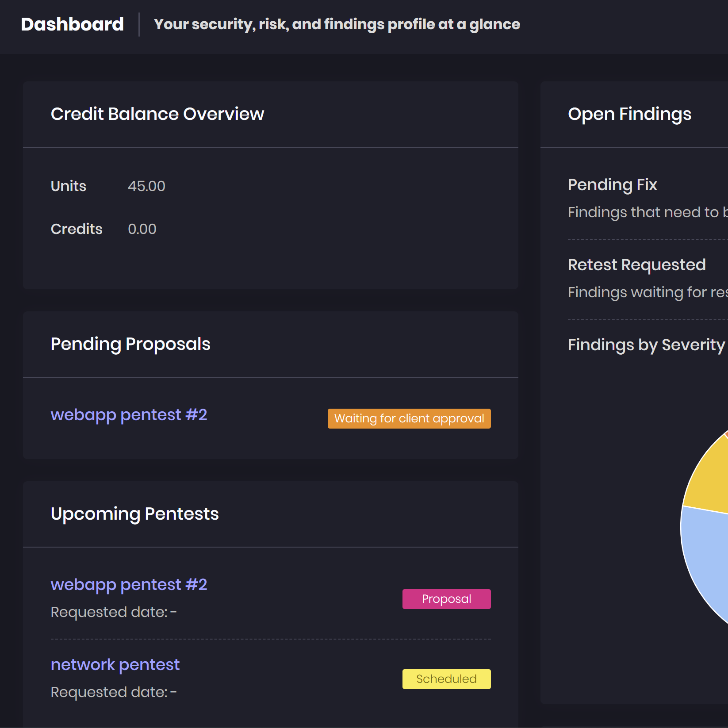This screenshot has width=728, height=728.
Task: Click the Units value 45.00
Action: (x=146, y=186)
